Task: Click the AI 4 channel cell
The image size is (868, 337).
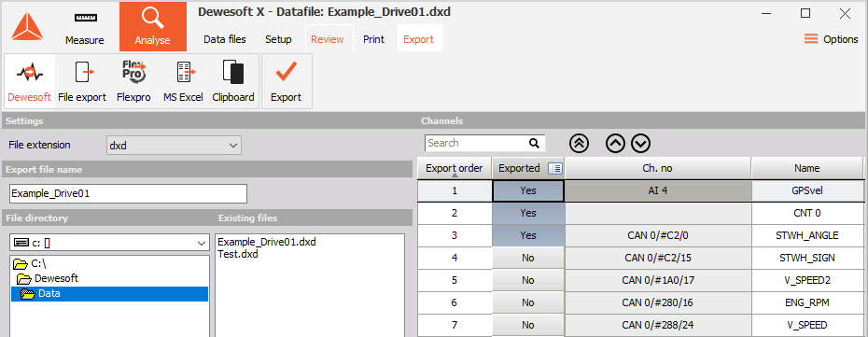Action: pos(658,191)
